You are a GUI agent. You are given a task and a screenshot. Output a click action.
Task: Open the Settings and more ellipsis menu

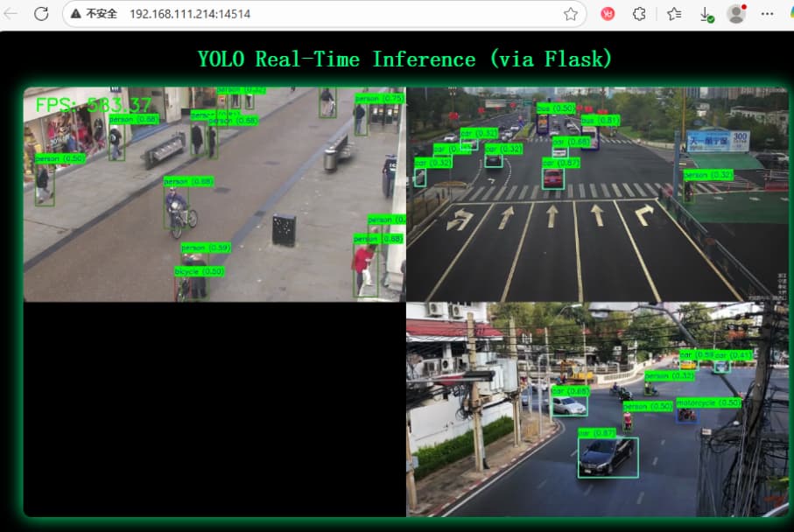tap(768, 14)
